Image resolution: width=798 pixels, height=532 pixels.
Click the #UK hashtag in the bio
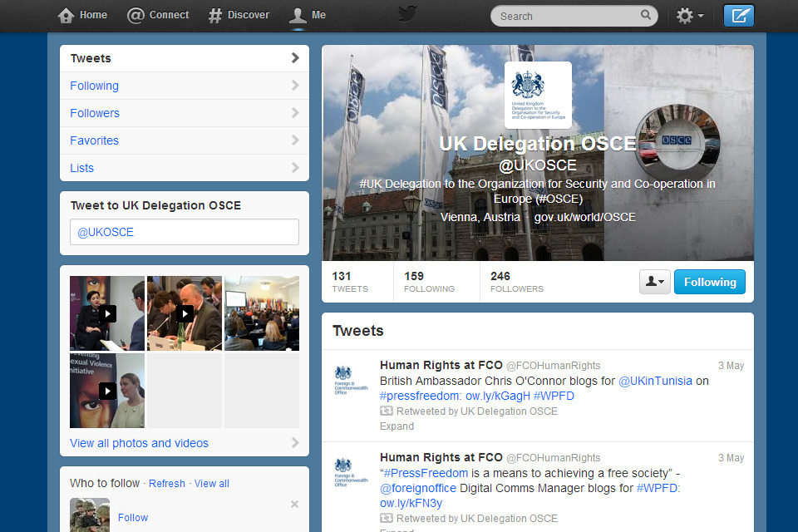pos(371,184)
